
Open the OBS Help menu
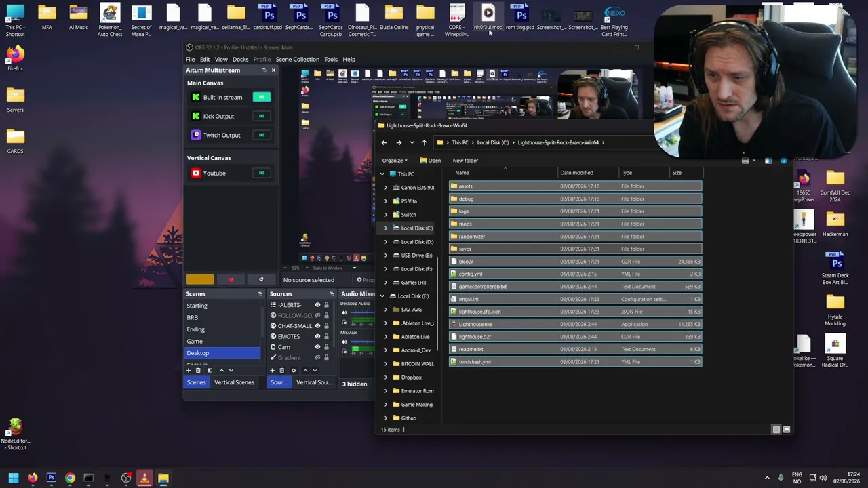pos(349,59)
